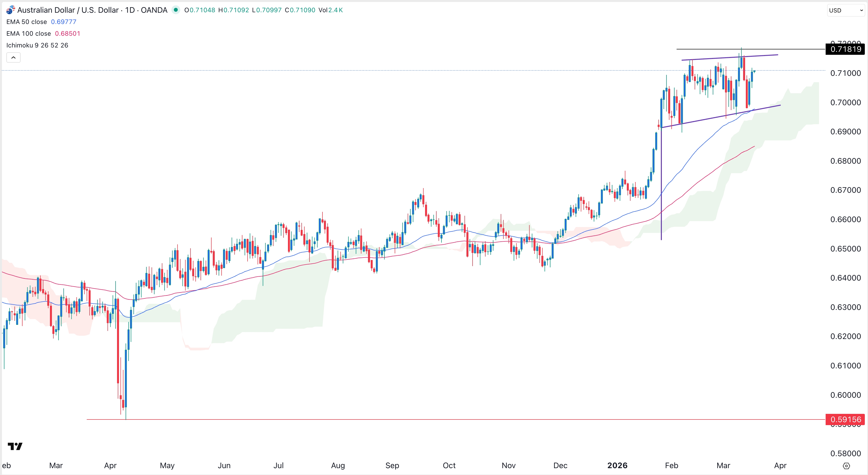Click the close value C0.71090 in header
This screenshot has height=475, width=868.
[300, 10]
